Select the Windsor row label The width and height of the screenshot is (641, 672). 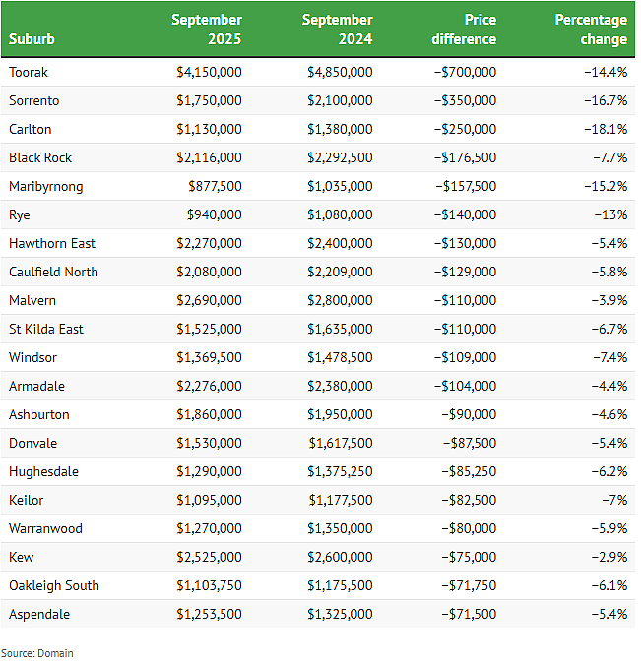tap(32, 357)
